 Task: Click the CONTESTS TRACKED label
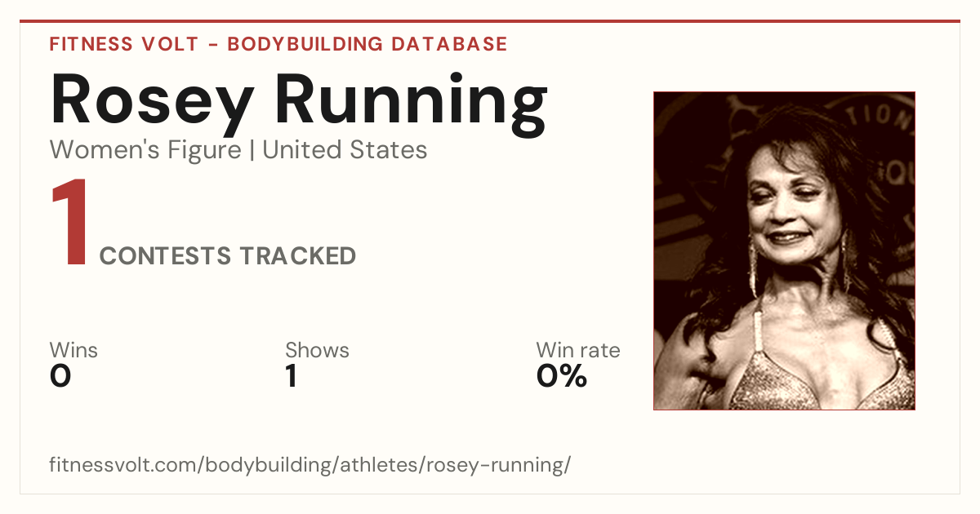coord(228,256)
